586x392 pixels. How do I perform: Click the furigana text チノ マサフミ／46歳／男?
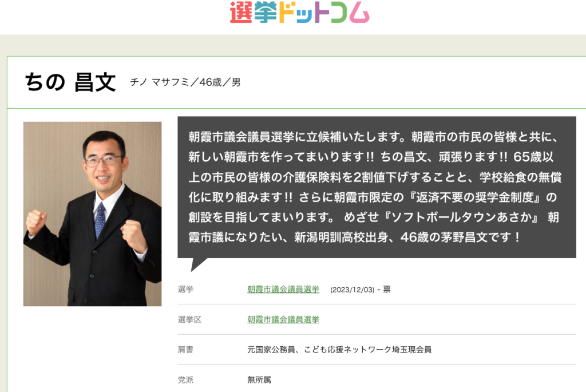point(185,82)
